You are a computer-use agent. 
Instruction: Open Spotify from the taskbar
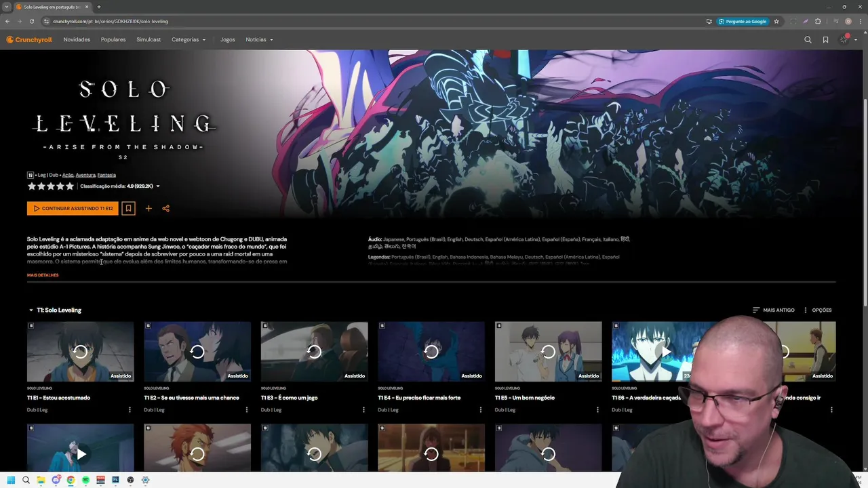tap(85, 480)
